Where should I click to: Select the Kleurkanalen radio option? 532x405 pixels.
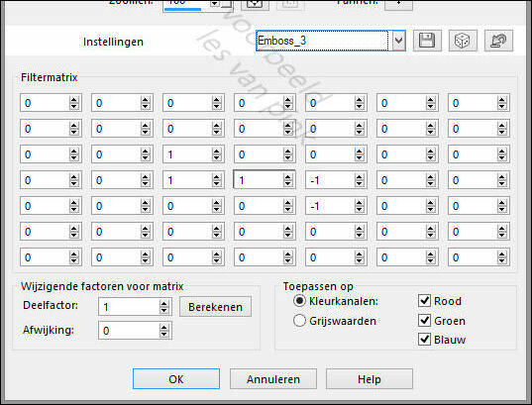299,301
